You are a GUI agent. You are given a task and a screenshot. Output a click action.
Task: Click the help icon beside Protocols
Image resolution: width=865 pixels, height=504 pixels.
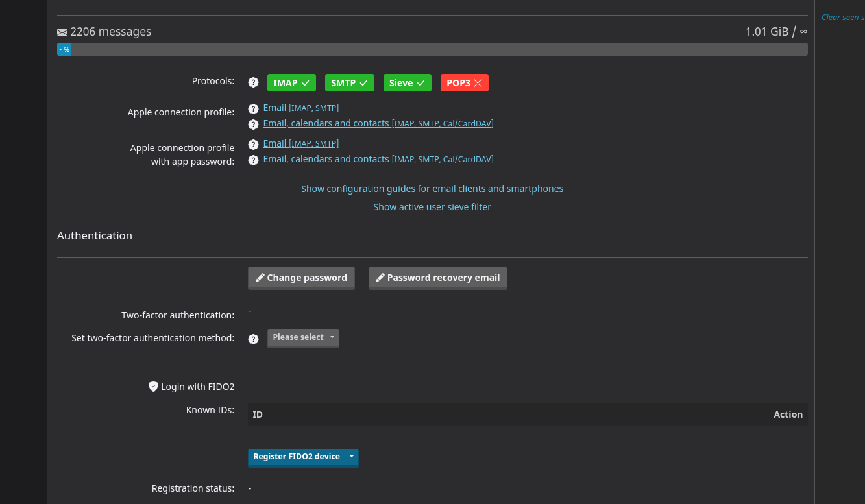(253, 82)
